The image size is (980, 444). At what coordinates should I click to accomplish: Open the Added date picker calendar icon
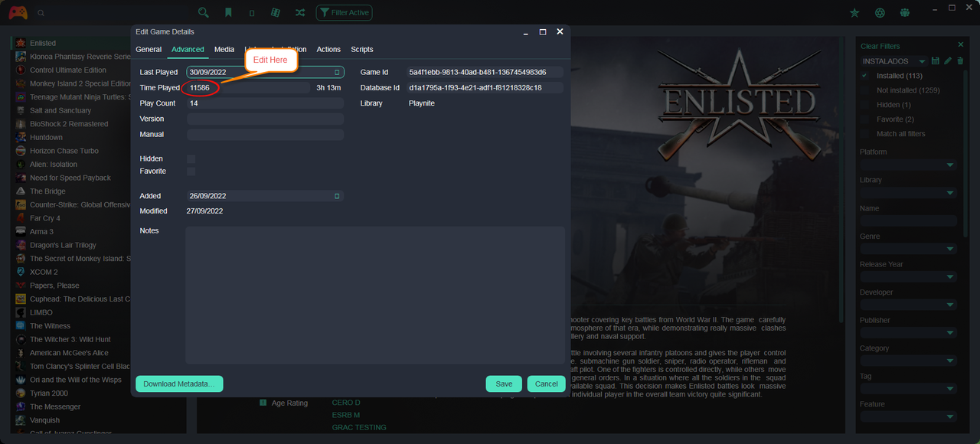337,196
